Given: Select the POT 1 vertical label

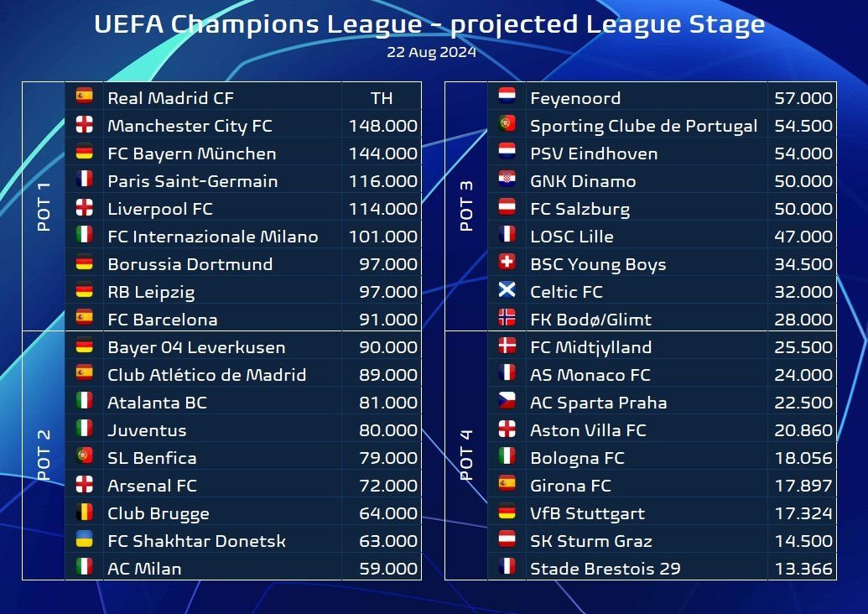Looking at the screenshot, I should [43, 206].
